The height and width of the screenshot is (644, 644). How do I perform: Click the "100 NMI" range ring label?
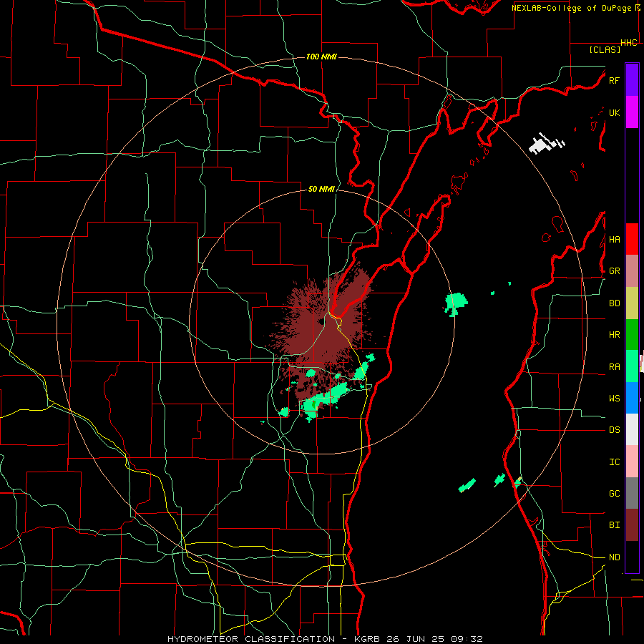coord(321,57)
